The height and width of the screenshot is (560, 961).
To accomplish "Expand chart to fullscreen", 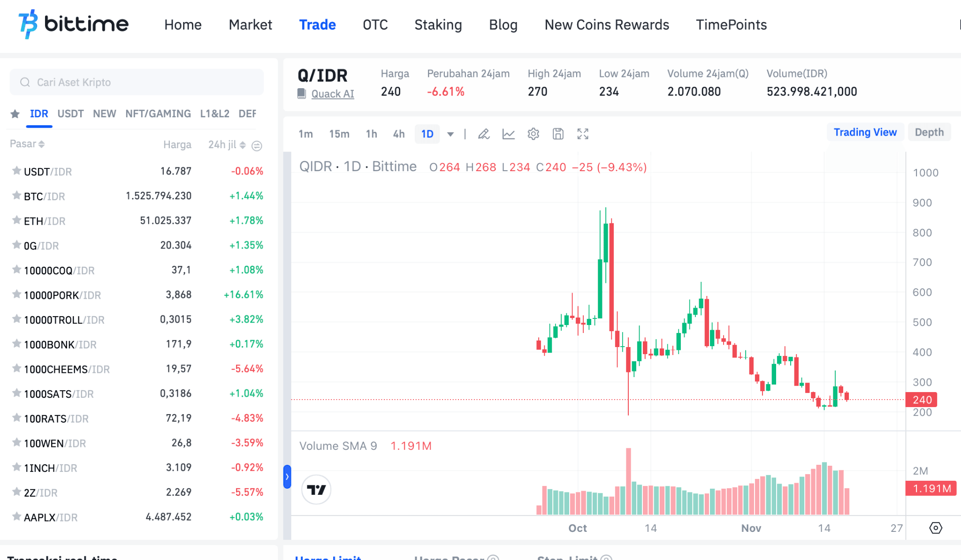I will click(x=583, y=134).
